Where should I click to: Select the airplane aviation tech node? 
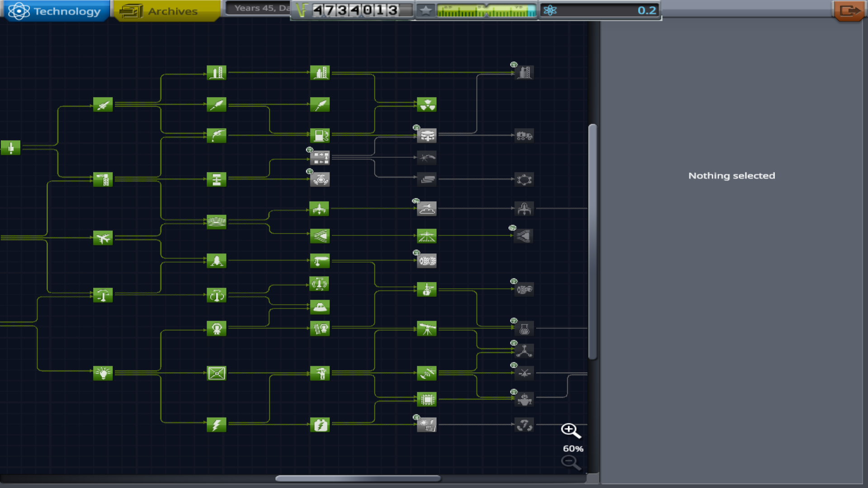(x=103, y=238)
